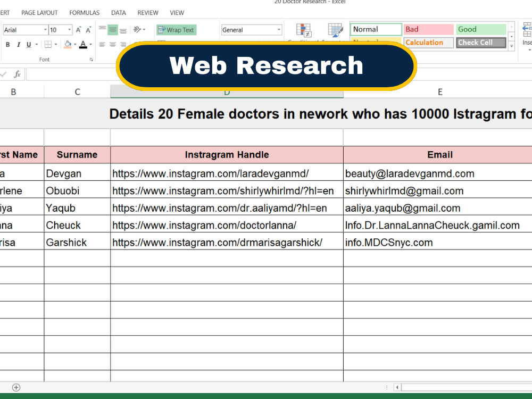The height and width of the screenshot is (399, 532).
Task: Open the DATA tab
Action: click(119, 13)
